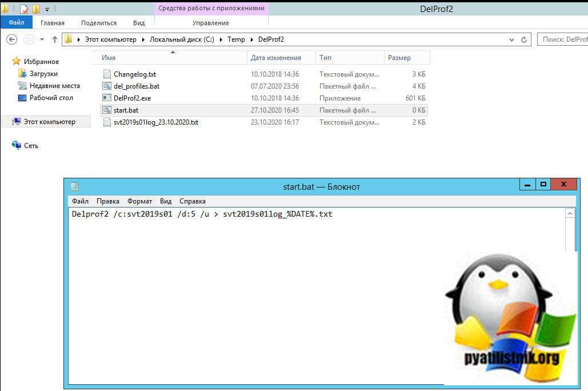588x391 pixels.
Task: Sort files by Дата изменения column
Action: click(x=275, y=58)
